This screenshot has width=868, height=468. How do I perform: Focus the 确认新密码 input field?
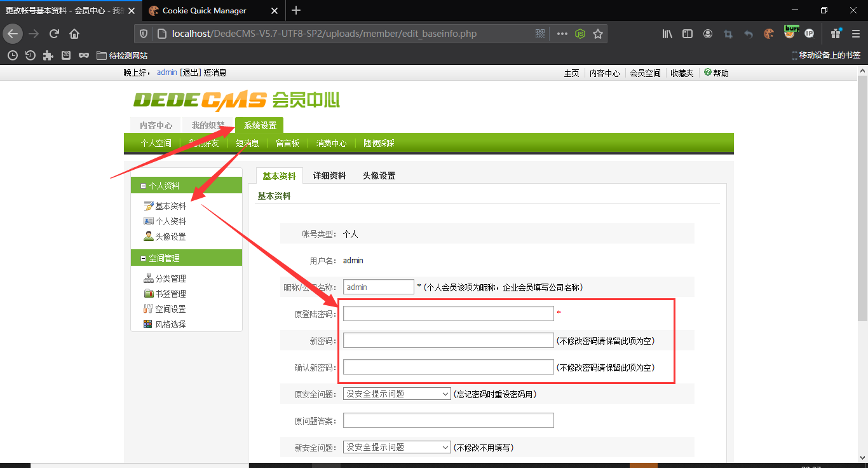(x=448, y=367)
